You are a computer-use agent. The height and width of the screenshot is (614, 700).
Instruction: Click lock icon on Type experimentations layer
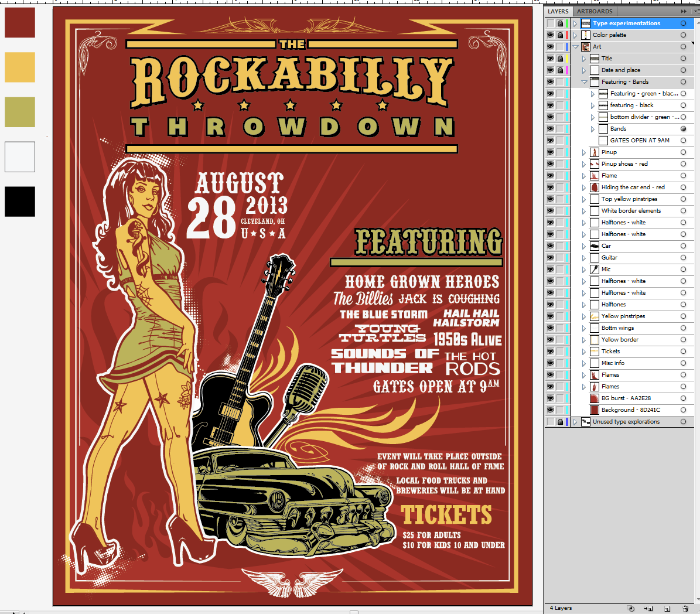[x=560, y=23]
